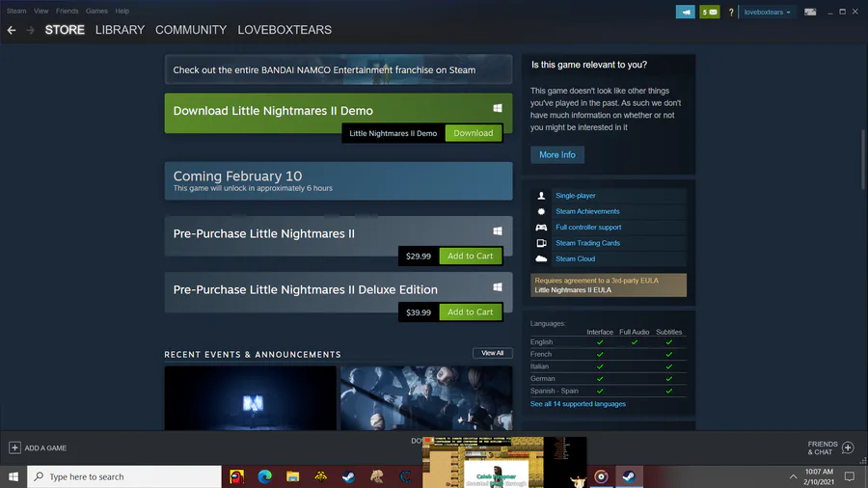The width and height of the screenshot is (868, 488).
Task: Go forward with the right arrow
Action: [x=31, y=30]
